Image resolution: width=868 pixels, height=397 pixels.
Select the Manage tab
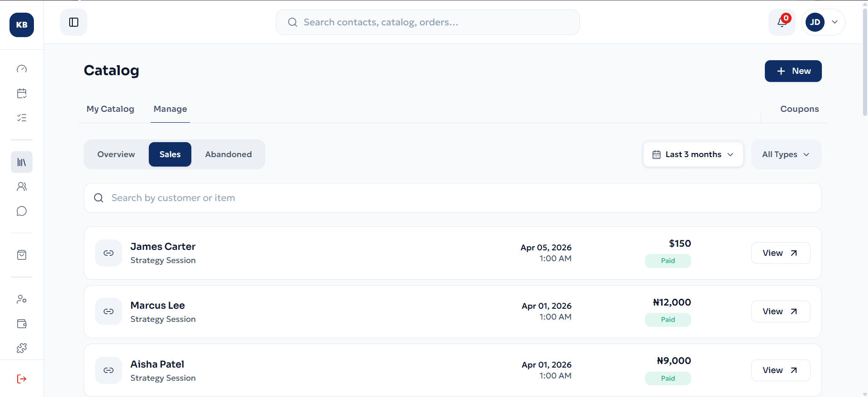pyautogui.click(x=170, y=109)
